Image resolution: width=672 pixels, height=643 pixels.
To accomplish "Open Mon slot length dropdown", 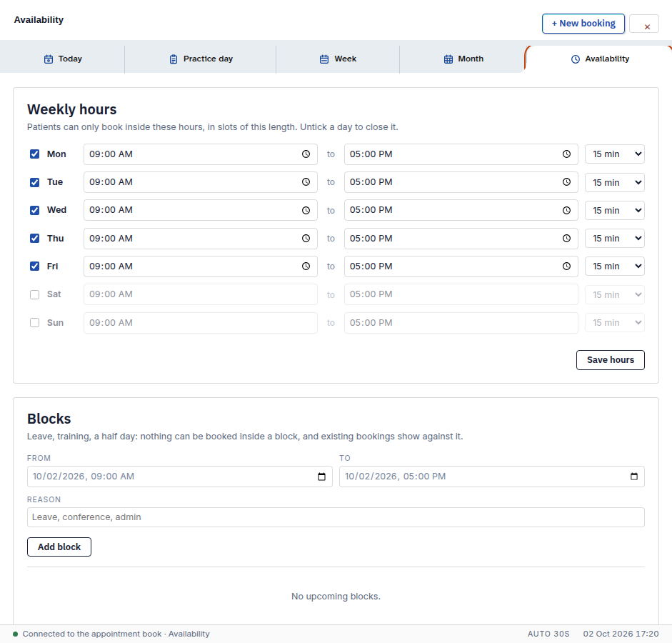I will [x=615, y=154].
